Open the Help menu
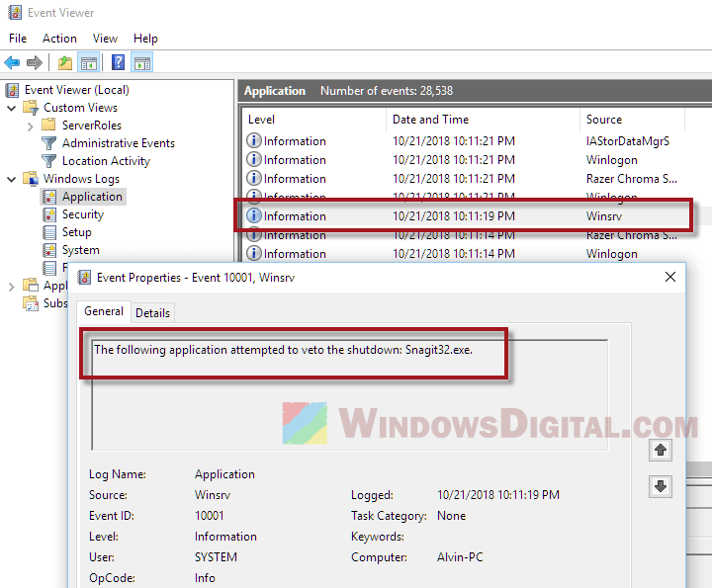The image size is (712, 588). click(x=145, y=39)
